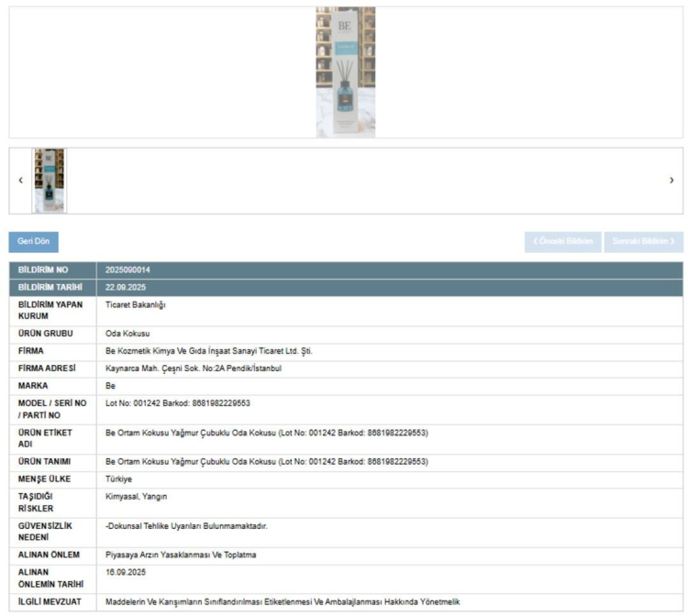Select the product thumbnail in the gallery strip
This screenshot has width=688, height=616.
pos(50,181)
